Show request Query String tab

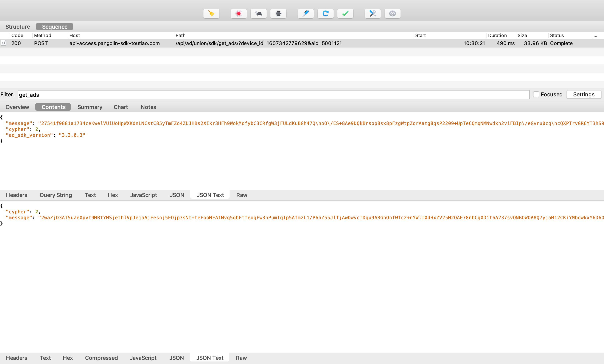(x=56, y=195)
